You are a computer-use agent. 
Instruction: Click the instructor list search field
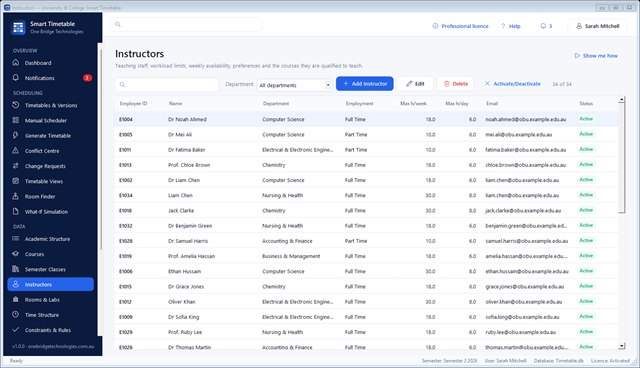167,84
